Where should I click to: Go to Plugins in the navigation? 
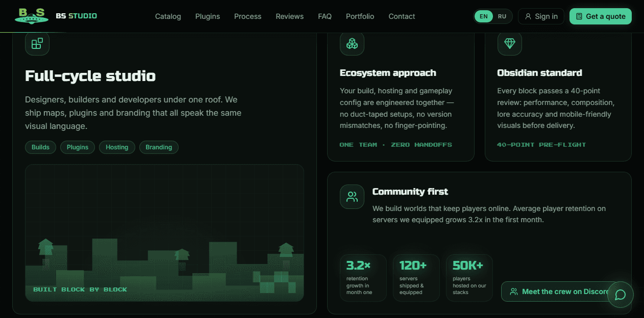click(208, 16)
